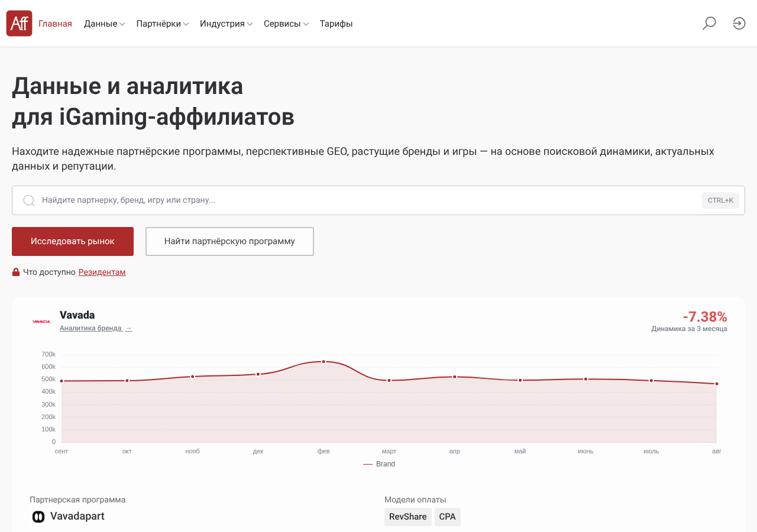Select the сент data point on chart
Viewport: 757px width, 532px height.
click(62, 381)
